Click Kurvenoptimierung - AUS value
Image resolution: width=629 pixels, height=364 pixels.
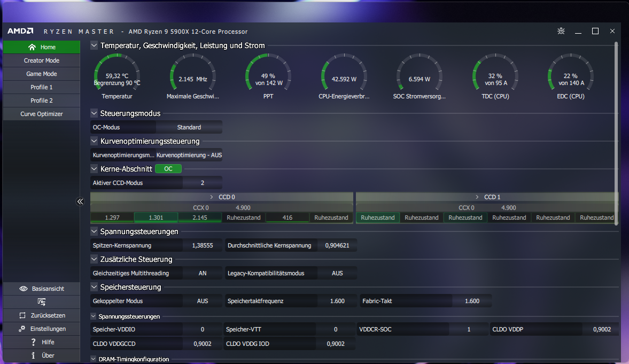pos(189,155)
